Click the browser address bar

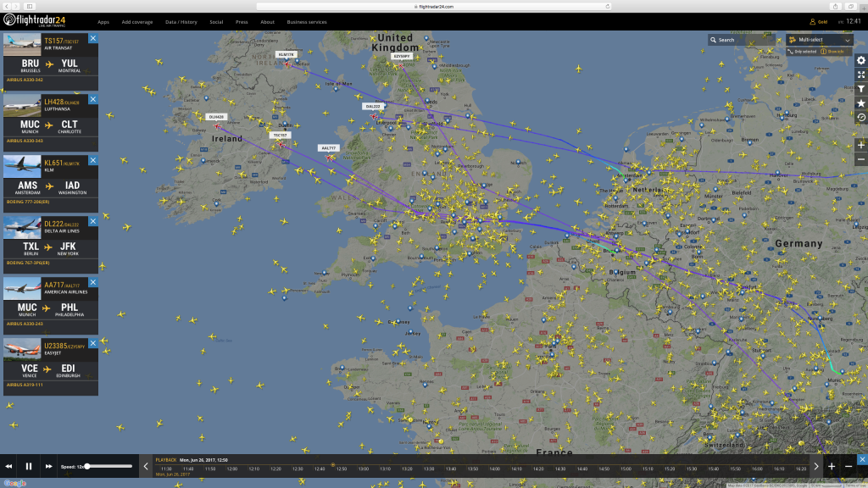[x=434, y=7]
